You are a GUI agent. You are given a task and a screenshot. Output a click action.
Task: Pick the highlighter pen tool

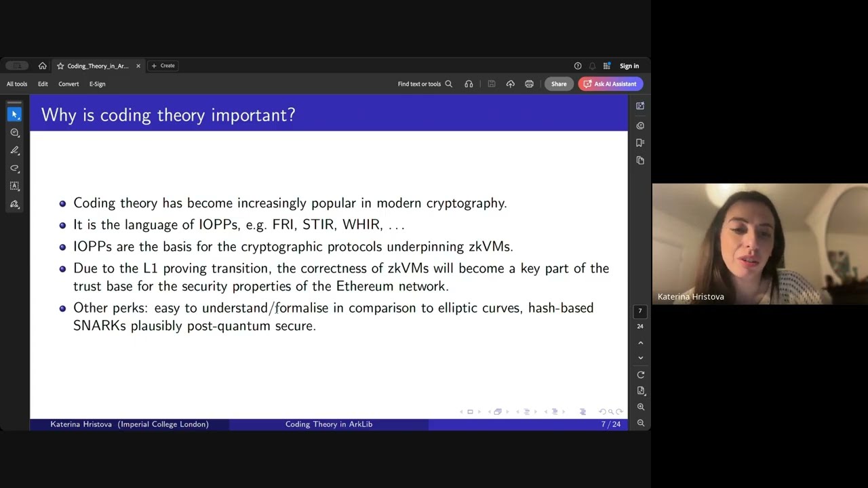[x=15, y=150]
